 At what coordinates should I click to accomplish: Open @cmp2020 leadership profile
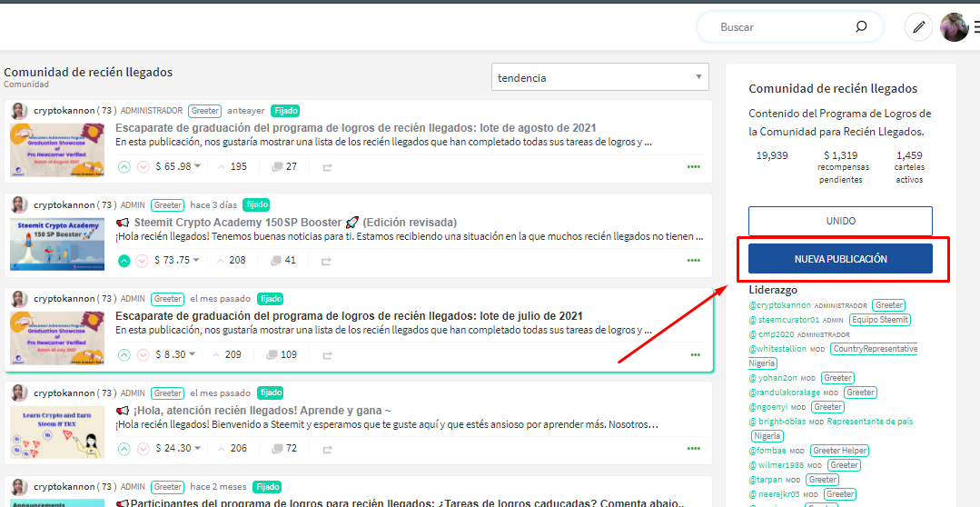click(770, 334)
